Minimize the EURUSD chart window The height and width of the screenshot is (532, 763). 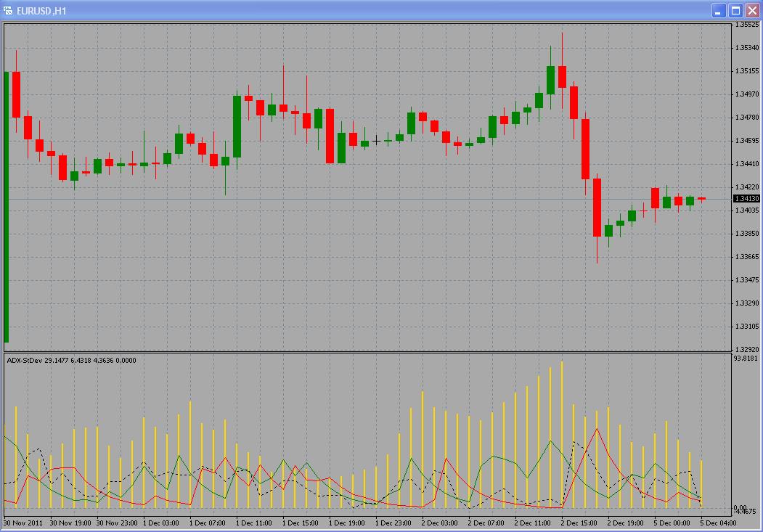(719, 10)
